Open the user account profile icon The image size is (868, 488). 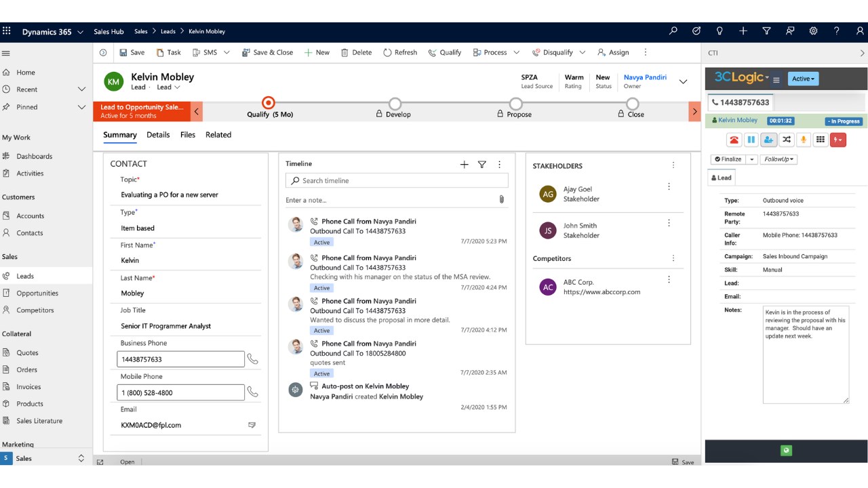click(860, 31)
